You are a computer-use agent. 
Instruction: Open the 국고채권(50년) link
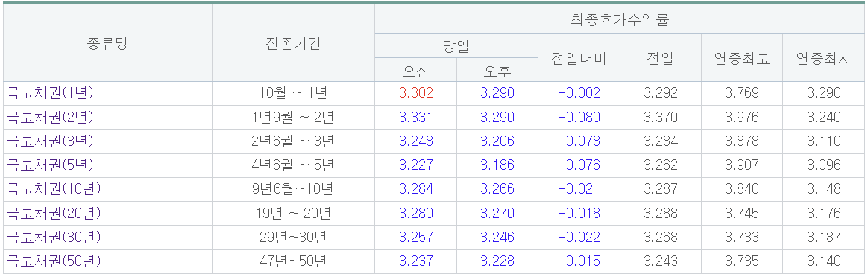[54, 261]
